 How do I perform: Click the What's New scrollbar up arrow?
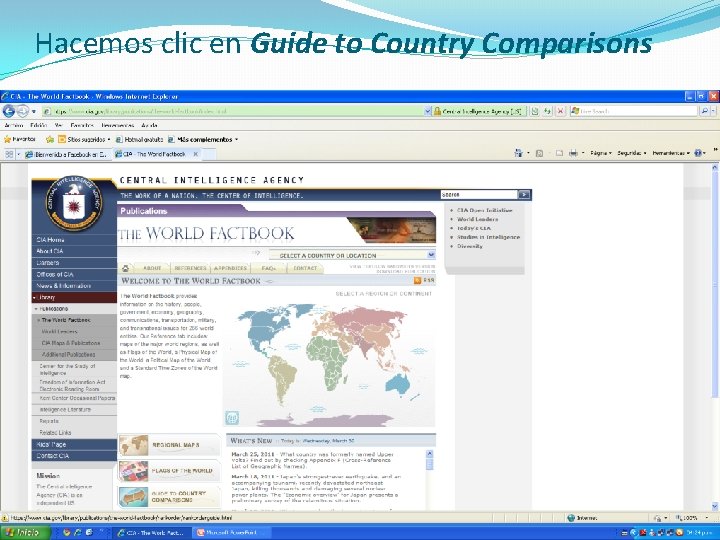click(x=429, y=454)
